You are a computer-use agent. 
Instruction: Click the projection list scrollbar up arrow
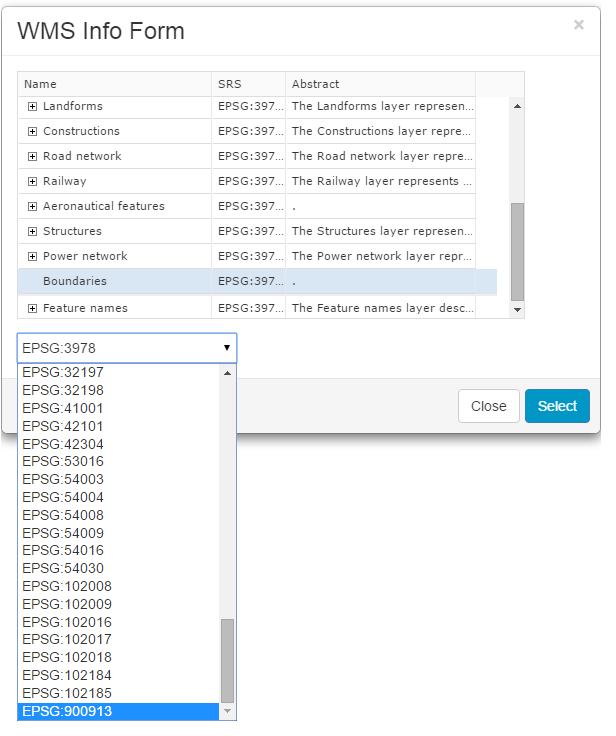(228, 373)
